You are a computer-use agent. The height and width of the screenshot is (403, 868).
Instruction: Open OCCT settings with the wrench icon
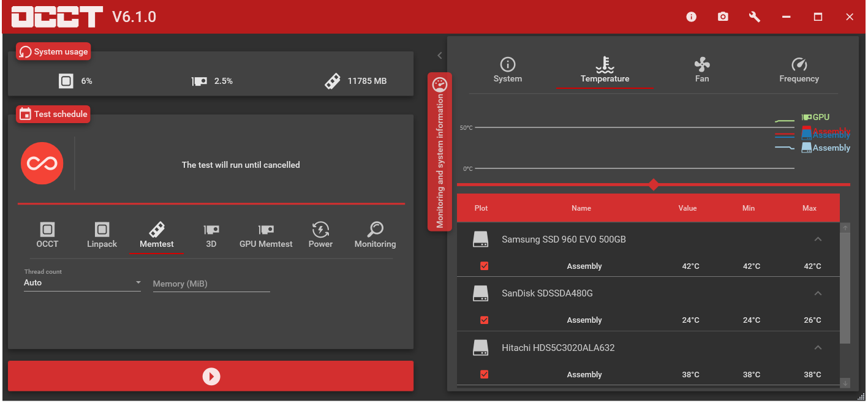tap(754, 17)
